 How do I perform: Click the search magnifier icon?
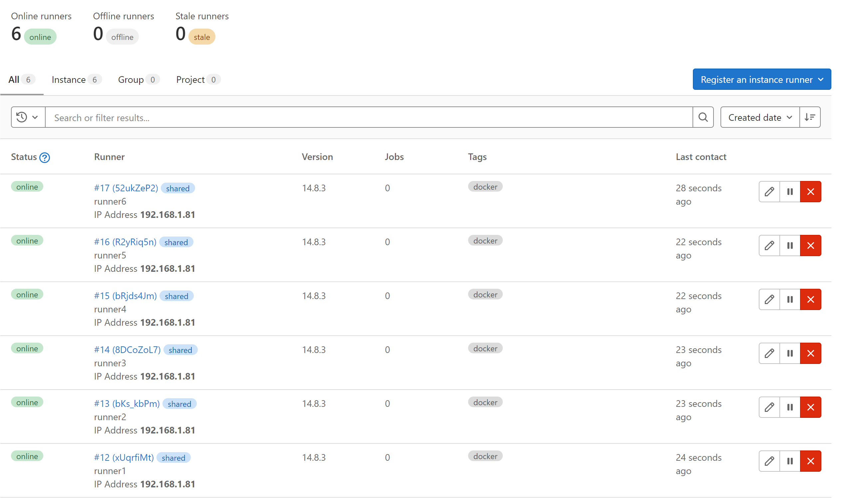tap(703, 117)
